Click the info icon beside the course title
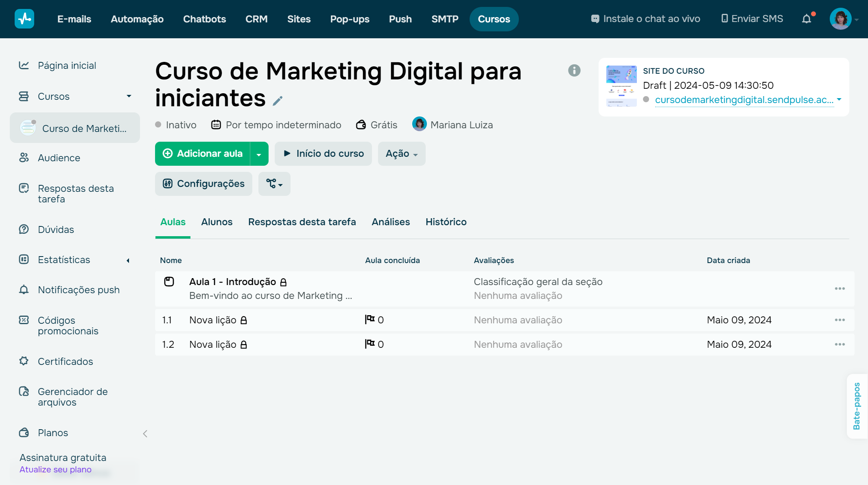 coord(575,70)
